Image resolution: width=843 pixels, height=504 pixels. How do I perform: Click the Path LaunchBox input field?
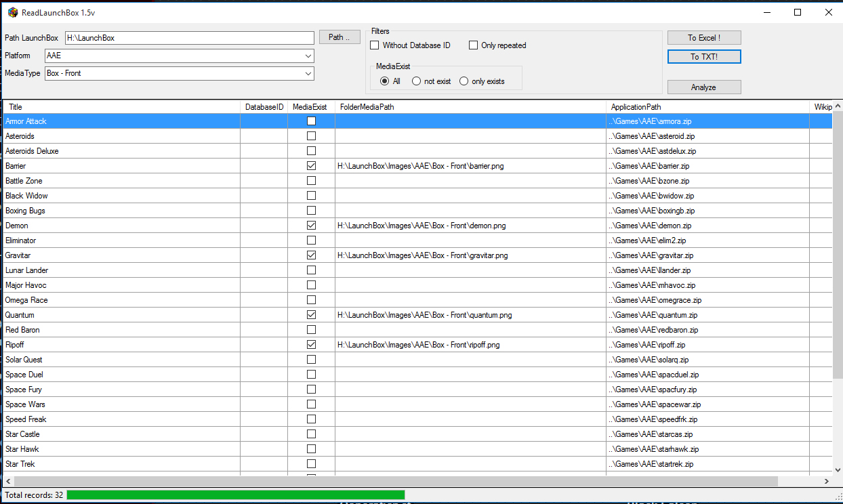[190, 38]
